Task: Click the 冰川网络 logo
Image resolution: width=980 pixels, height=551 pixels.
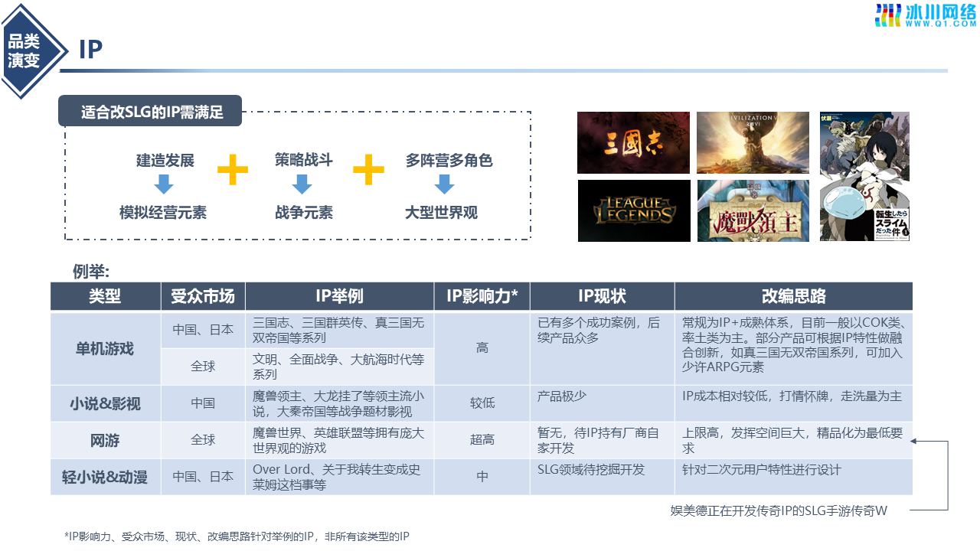Action: point(926,15)
